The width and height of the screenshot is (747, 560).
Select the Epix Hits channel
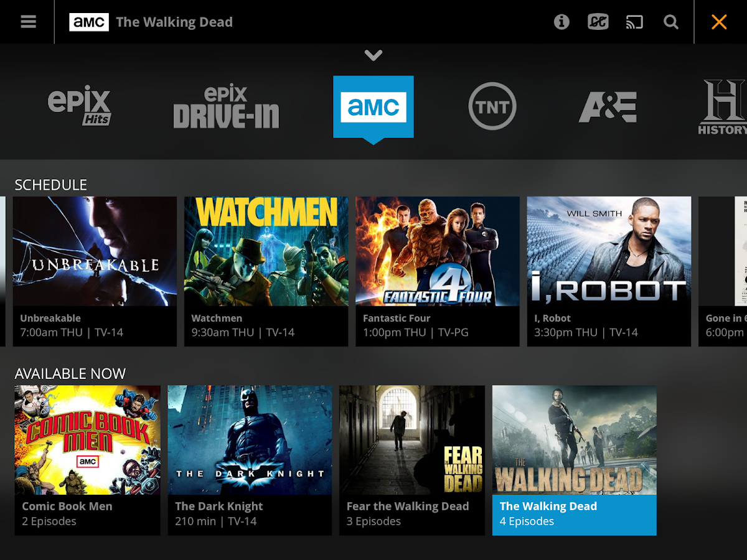pos(79,106)
